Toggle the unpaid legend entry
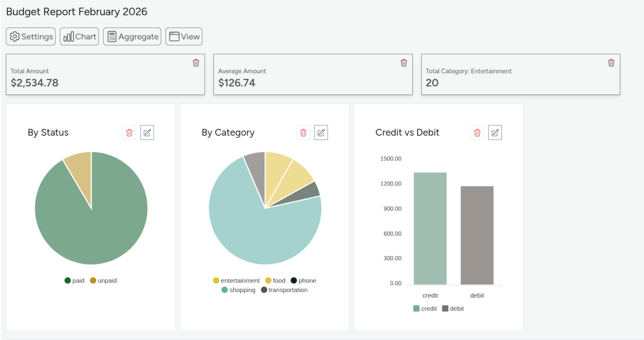This screenshot has height=340, width=644. point(104,281)
